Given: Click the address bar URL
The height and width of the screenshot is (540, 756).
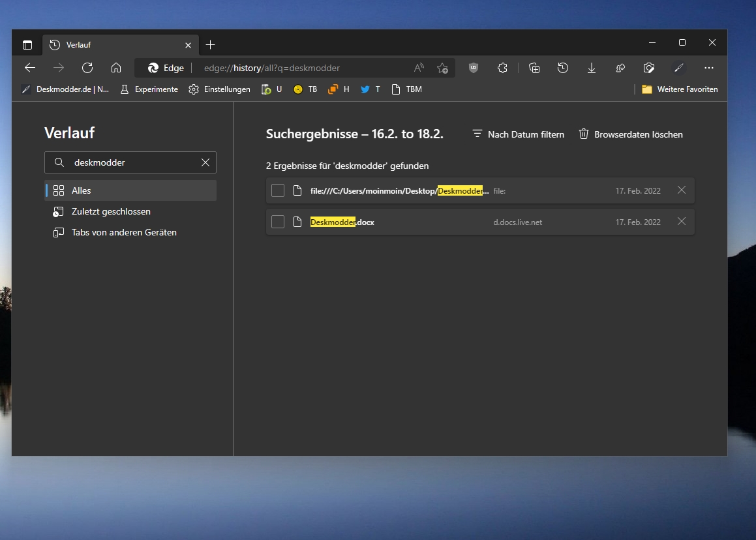Looking at the screenshot, I should 271,68.
